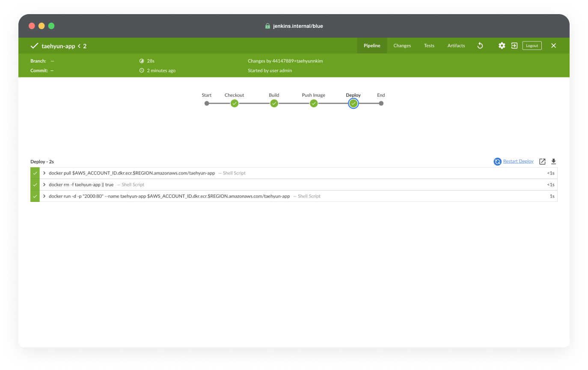
Task: Click the circular Restart Deploy icon
Action: [497, 161]
